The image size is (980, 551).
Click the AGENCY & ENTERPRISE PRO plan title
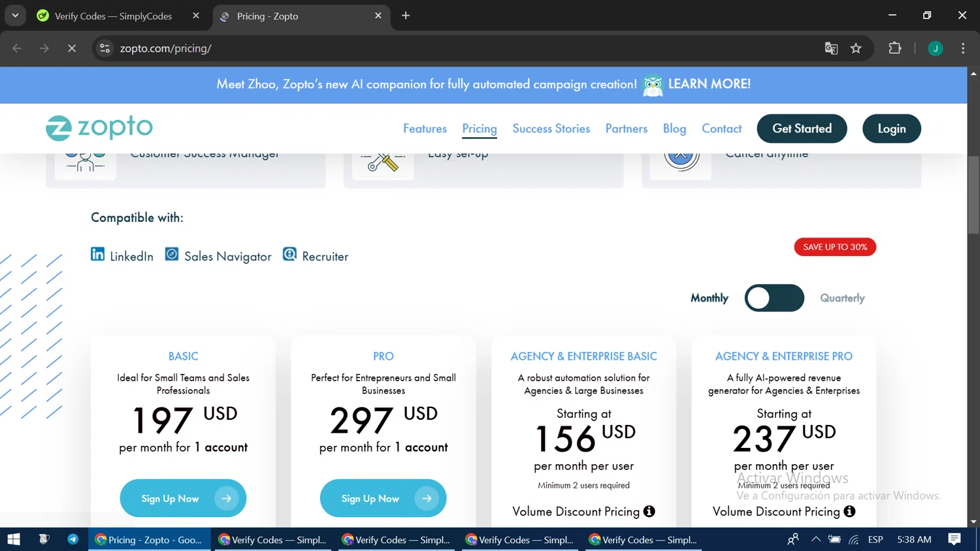point(783,356)
